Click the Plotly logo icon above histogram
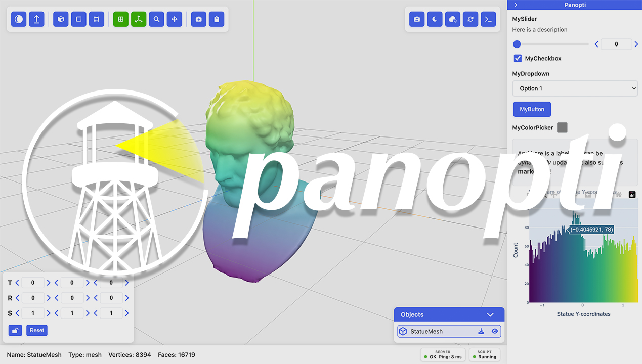642x364 pixels. [x=632, y=195]
